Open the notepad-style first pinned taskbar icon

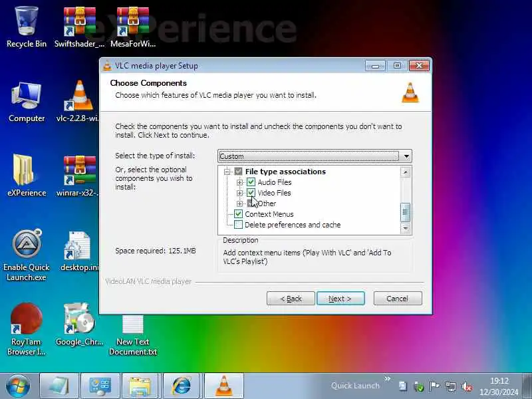(x=59, y=386)
